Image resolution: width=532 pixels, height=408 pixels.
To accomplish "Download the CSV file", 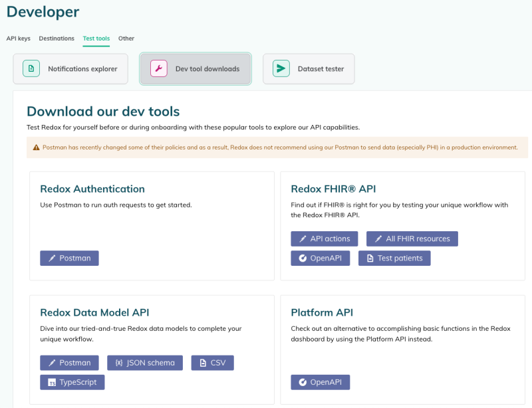I will (x=212, y=363).
